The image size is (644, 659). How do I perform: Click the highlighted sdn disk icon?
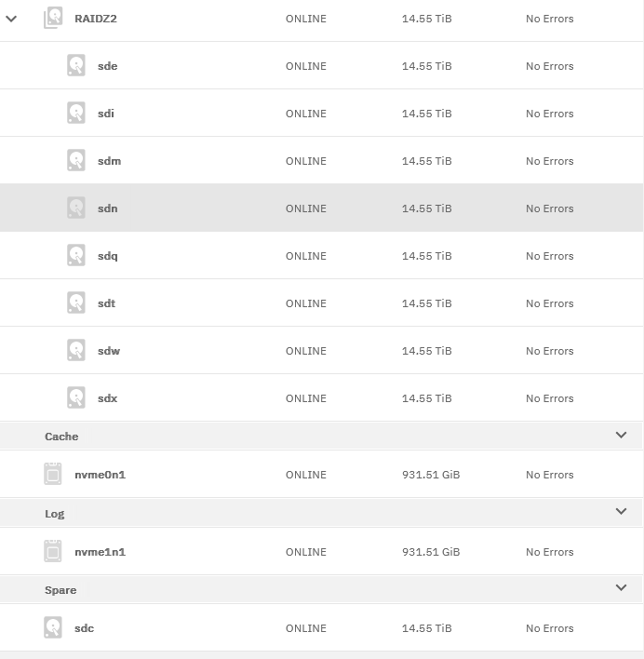click(76, 208)
